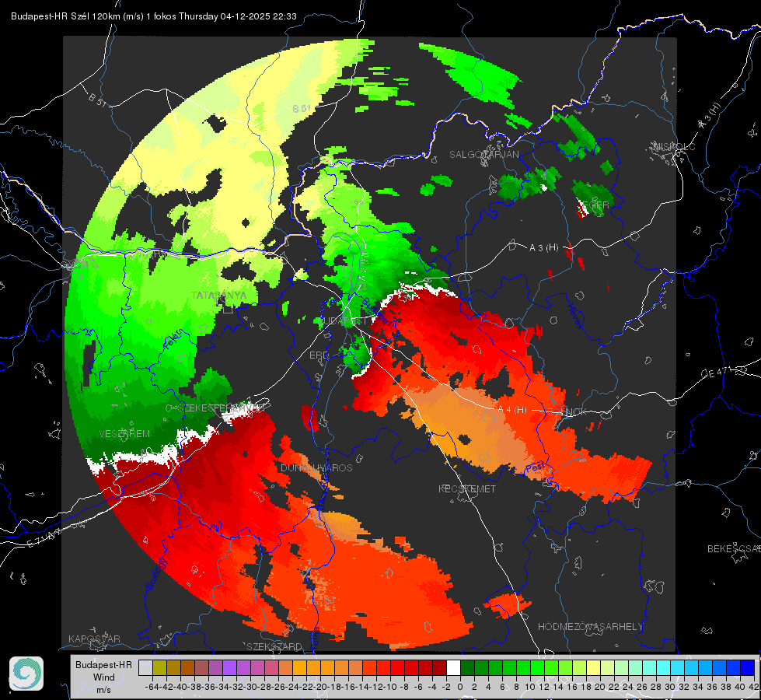Click the 'Budapest-HR Wind m/s' legend label
This screenshot has width=761, height=700.
[x=104, y=677]
